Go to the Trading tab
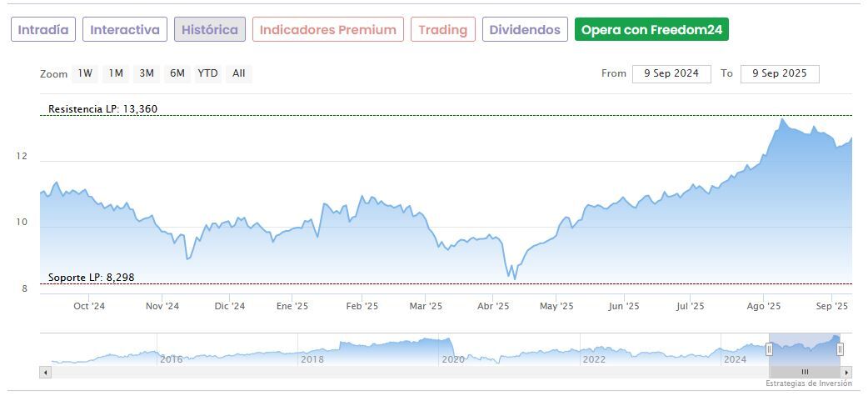Screen dimensions: 868x396 [443, 30]
